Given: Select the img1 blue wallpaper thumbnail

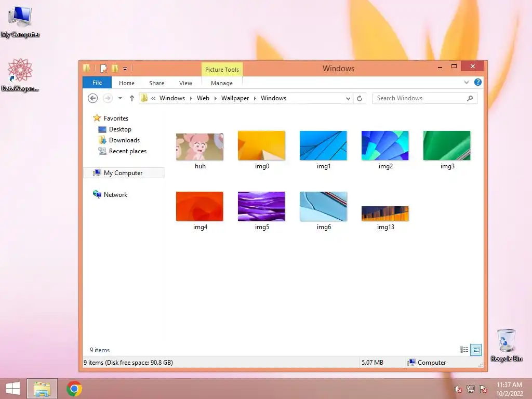Looking at the screenshot, I should pyautogui.click(x=323, y=145).
